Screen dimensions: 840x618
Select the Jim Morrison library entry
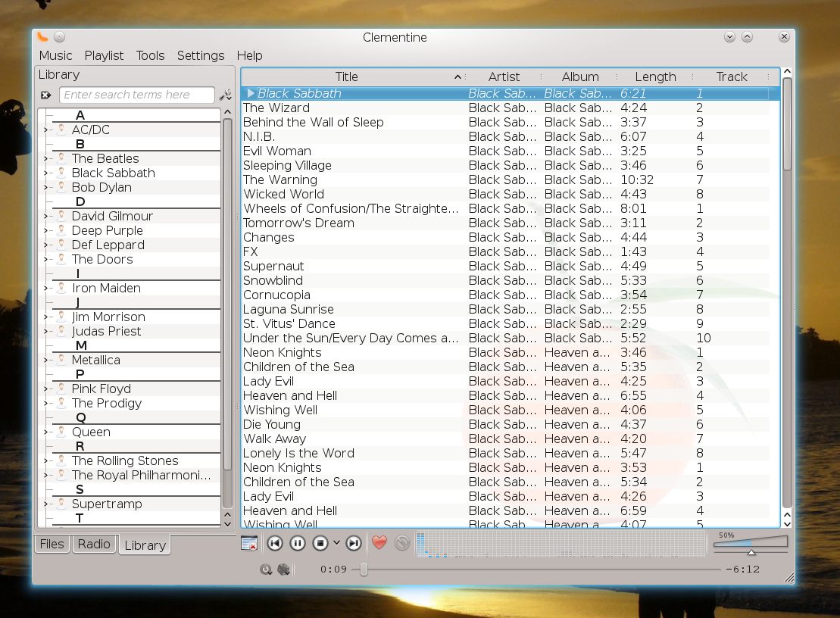tap(109, 317)
